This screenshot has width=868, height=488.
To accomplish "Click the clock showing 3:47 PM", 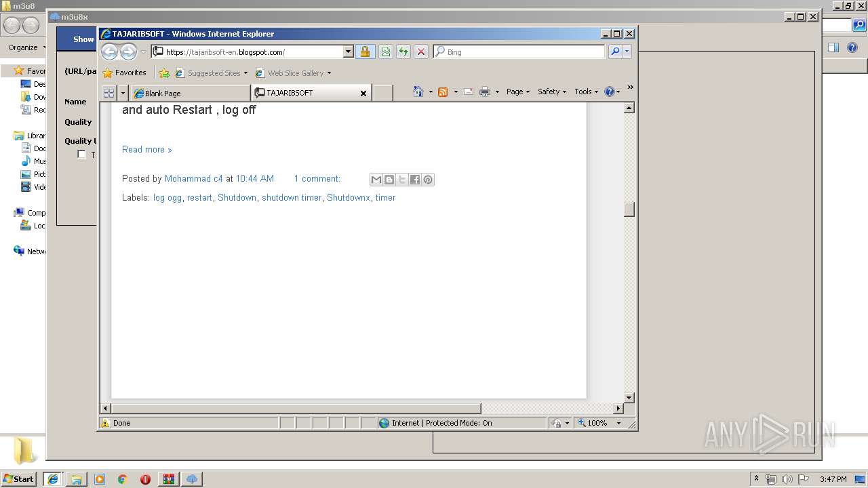I will (x=833, y=479).
